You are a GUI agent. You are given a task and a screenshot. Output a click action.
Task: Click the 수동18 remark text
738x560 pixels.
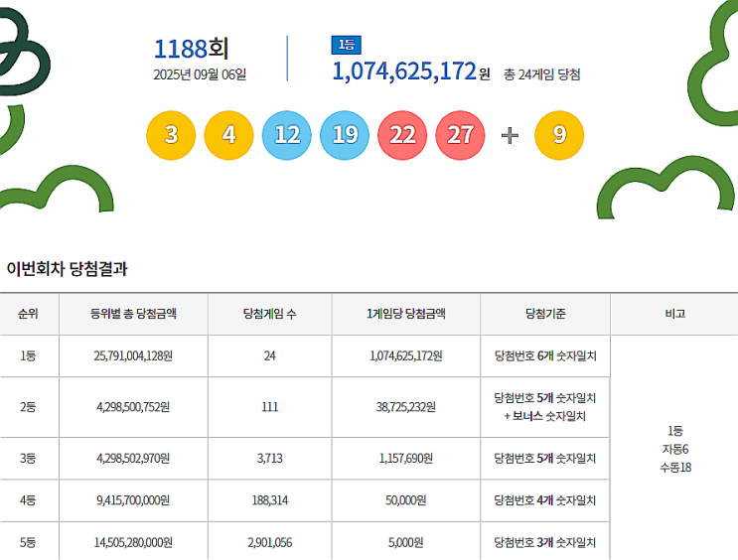[675, 468]
